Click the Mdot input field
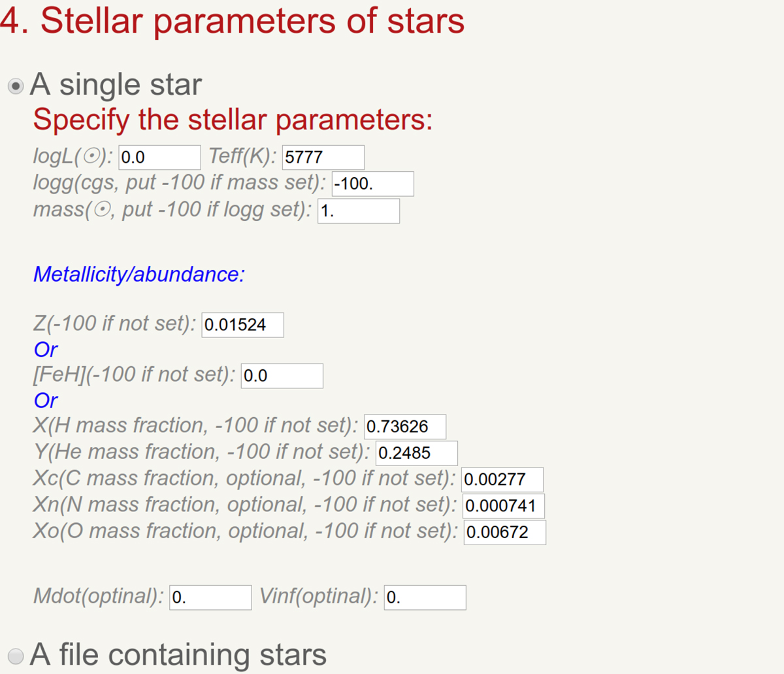The image size is (784, 674). point(210,598)
